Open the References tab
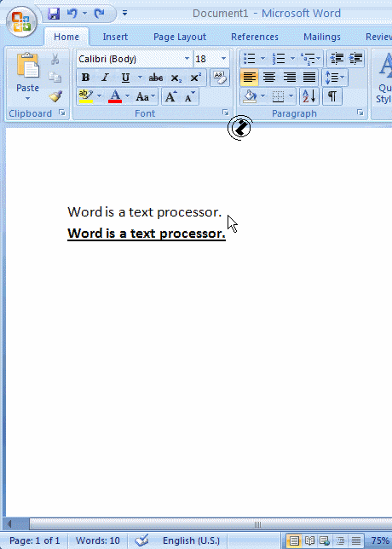 [255, 37]
